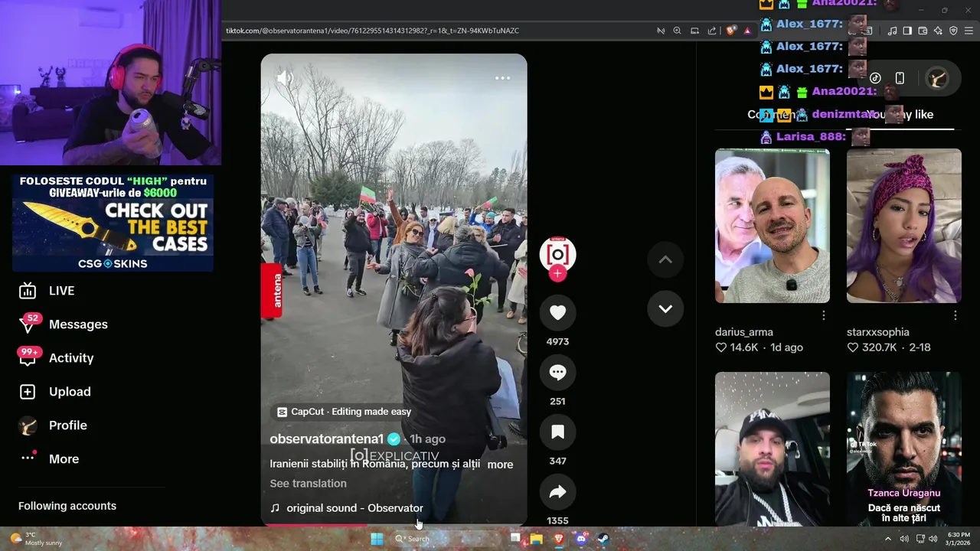Click the Upload plus-square icon
This screenshot has width=980, height=551.
(28, 392)
